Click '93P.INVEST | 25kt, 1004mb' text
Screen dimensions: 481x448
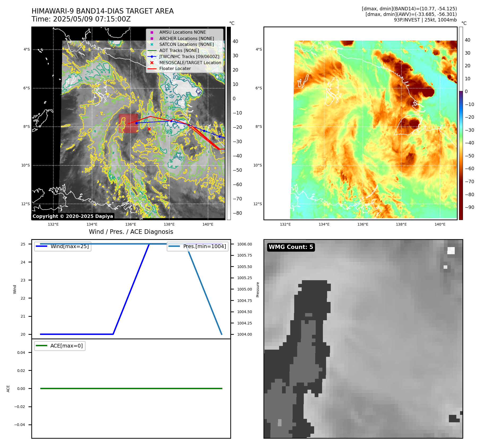coord(425,20)
